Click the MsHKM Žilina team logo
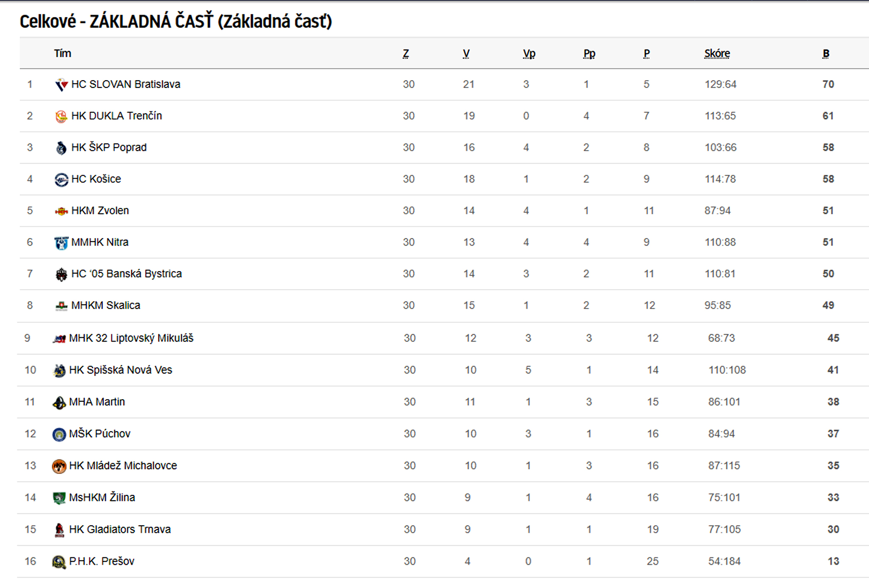Image resolution: width=869 pixels, height=588 pixels. coord(59,498)
